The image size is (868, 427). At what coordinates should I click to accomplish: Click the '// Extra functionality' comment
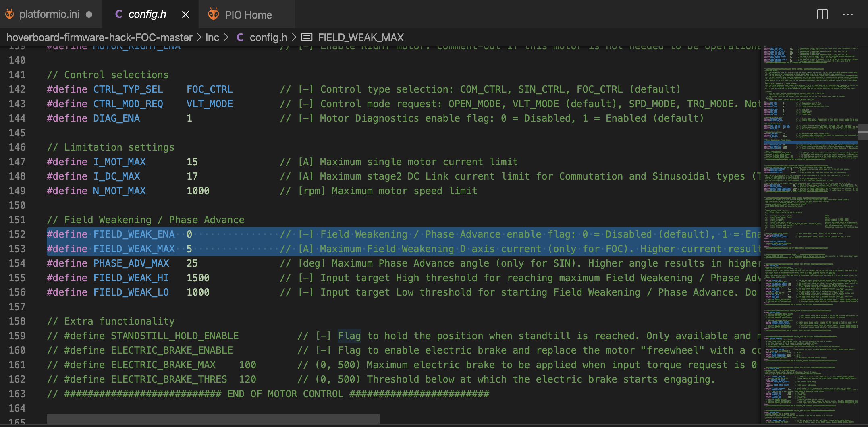[110, 321]
